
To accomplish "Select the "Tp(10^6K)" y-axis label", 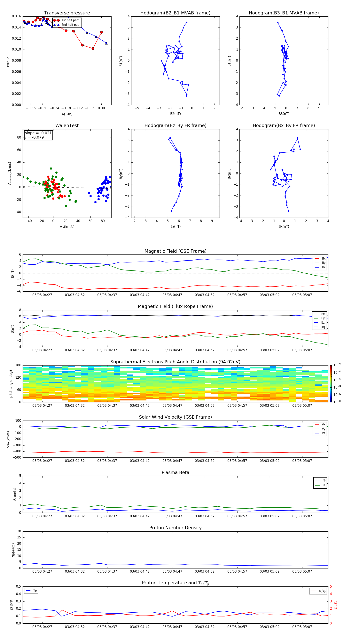I will [12, 605].
